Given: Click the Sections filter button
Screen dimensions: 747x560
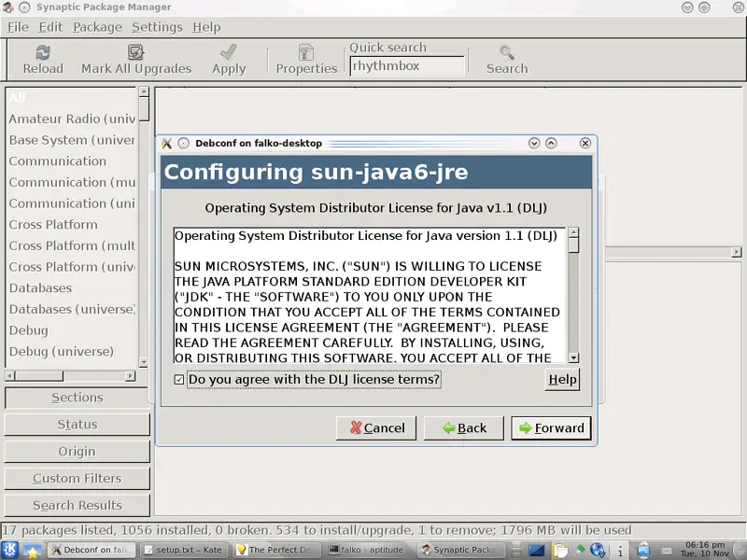Looking at the screenshot, I should coord(78,398).
